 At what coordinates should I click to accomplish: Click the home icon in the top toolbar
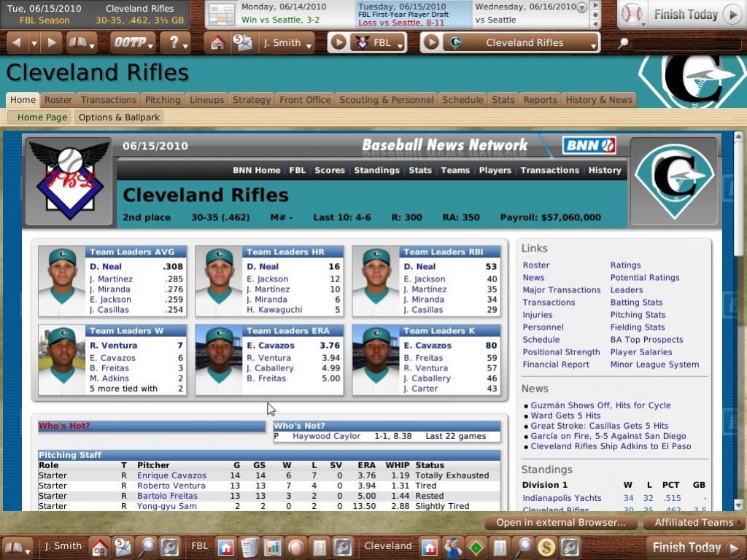tap(217, 42)
